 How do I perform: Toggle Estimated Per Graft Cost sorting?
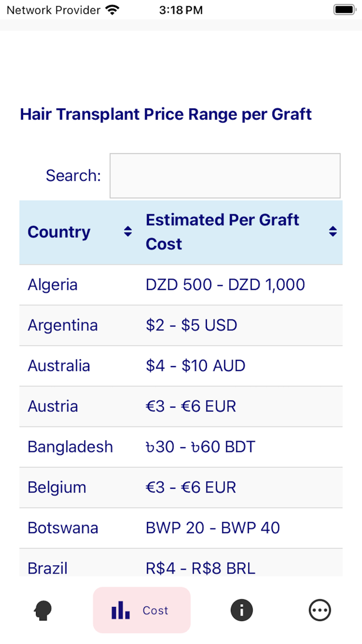click(333, 232)
